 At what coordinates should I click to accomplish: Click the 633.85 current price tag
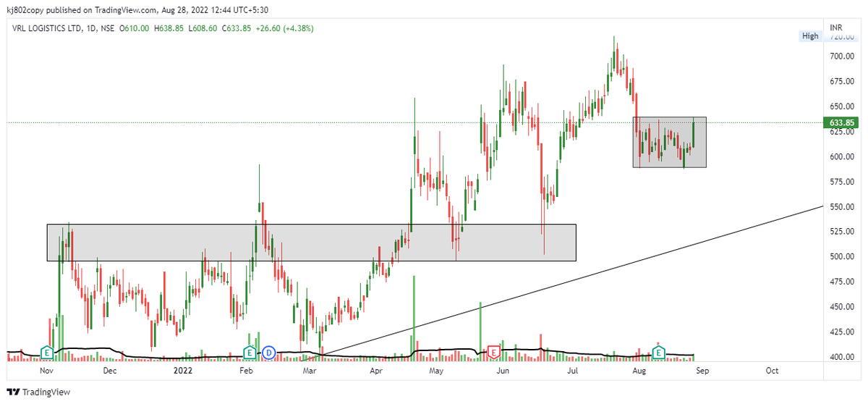coord(842,122)
